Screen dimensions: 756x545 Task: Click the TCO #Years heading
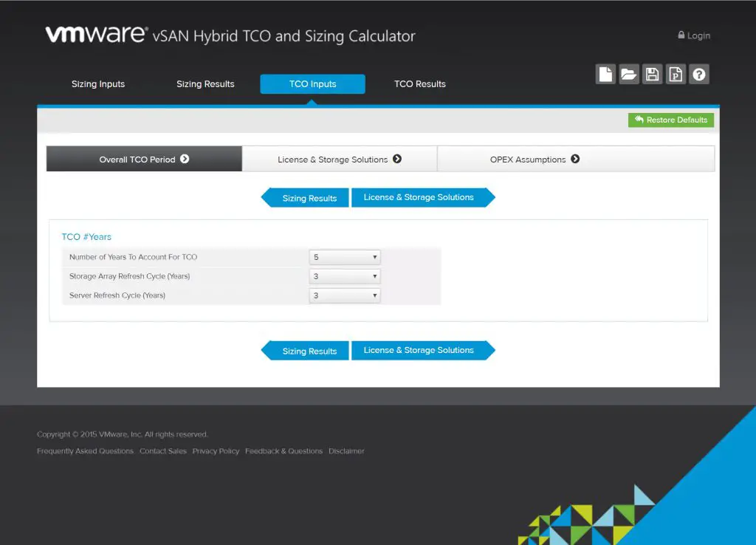point(86,237)
